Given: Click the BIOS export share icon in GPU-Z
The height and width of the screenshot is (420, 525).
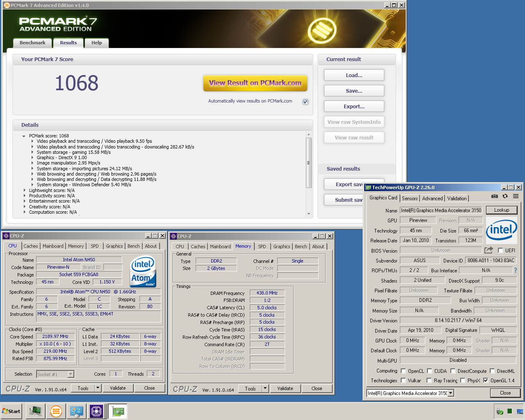Looking at the screenshot, I should pyautogui.click(x=488, y=250).
